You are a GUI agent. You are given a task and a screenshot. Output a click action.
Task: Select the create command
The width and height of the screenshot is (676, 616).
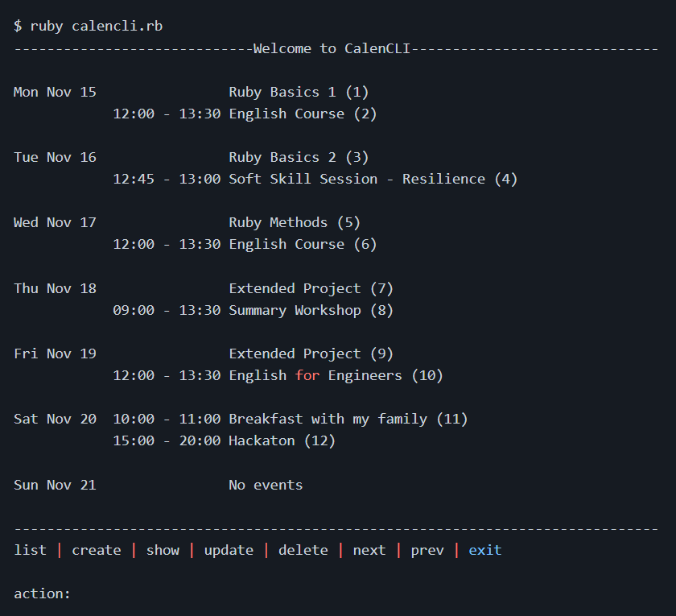96,549
